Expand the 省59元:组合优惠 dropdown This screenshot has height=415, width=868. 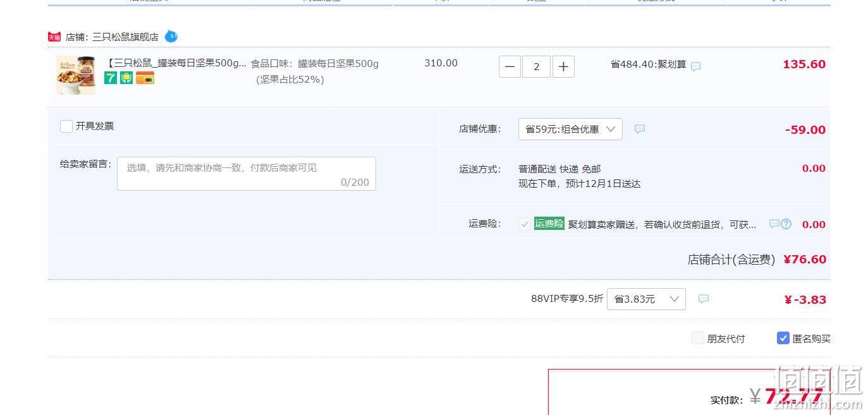click(570, 129)
